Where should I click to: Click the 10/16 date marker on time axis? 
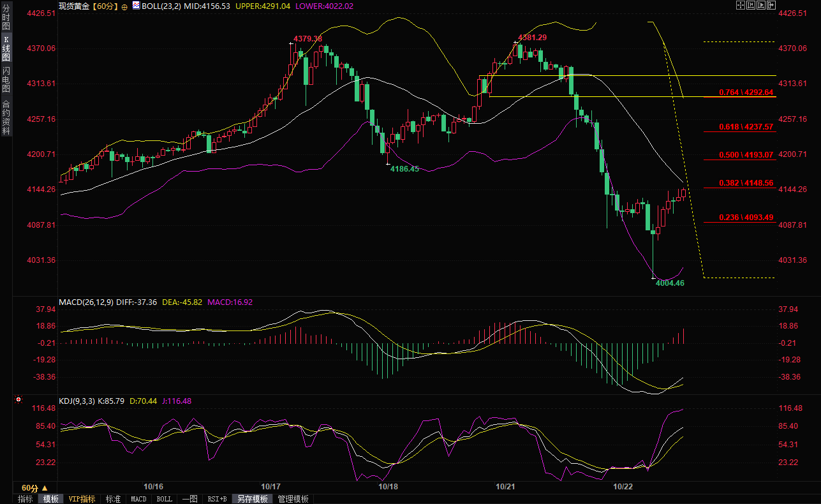(153, 486)
